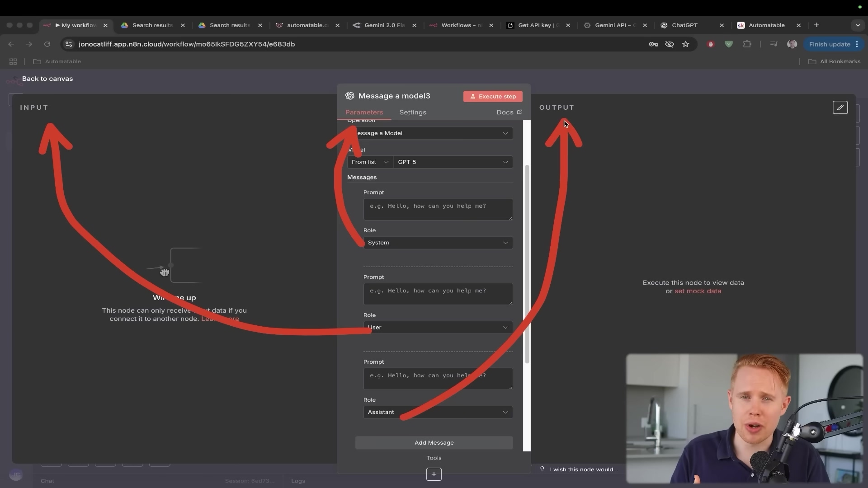Open the All Bookmarks folder

(835, 61)
